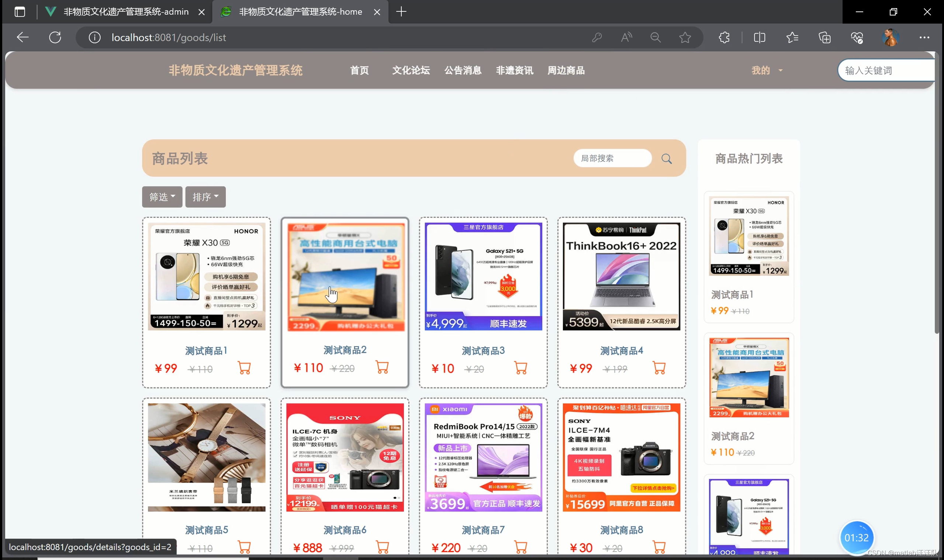Click the search magnifier in 商品列表 header

click(x=667, y=159)
